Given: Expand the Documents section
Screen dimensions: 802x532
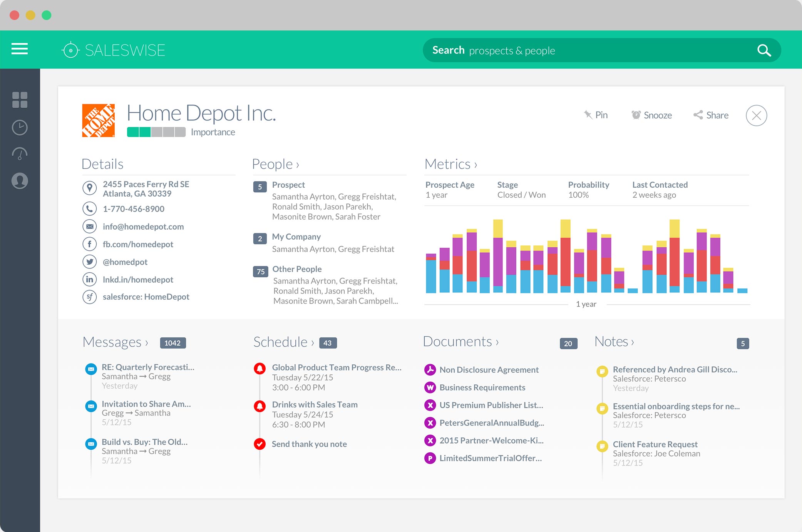Looking at the screenshot, I should click(460, 342).
